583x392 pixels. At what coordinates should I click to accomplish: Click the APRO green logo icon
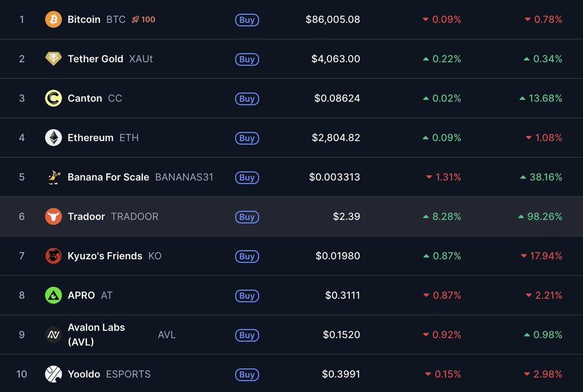point(53,295)
